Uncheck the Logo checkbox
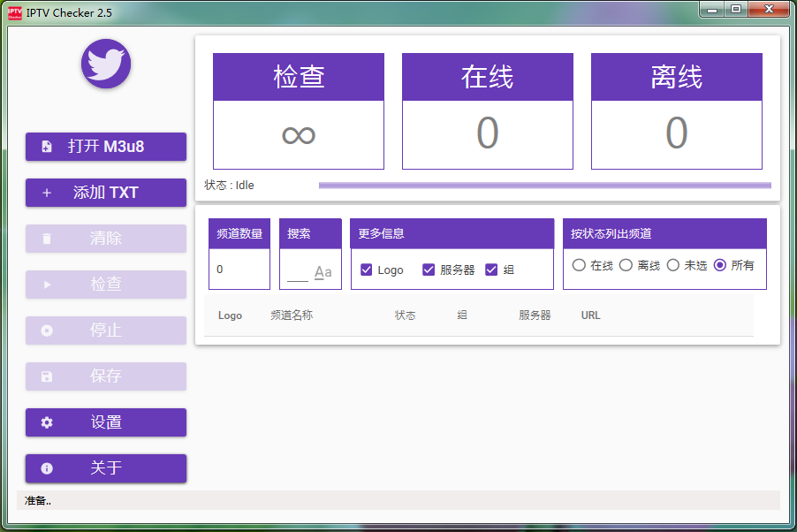Viewport: 797px width, 532px height. [366, 270]
